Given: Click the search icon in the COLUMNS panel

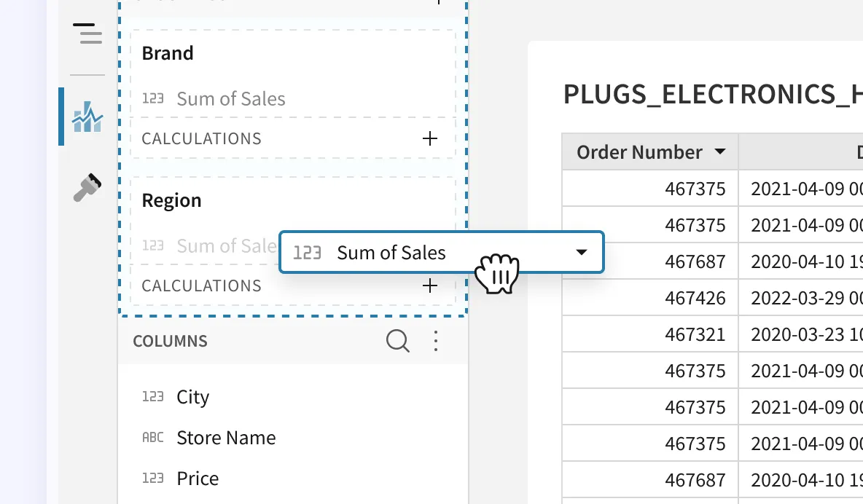Looking at the screenshot, I should (398, 341).
